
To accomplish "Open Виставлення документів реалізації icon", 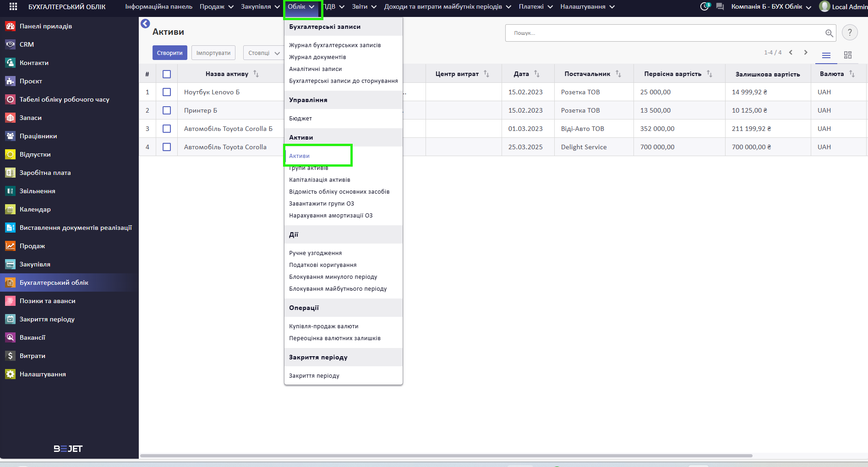I will 10,228.
